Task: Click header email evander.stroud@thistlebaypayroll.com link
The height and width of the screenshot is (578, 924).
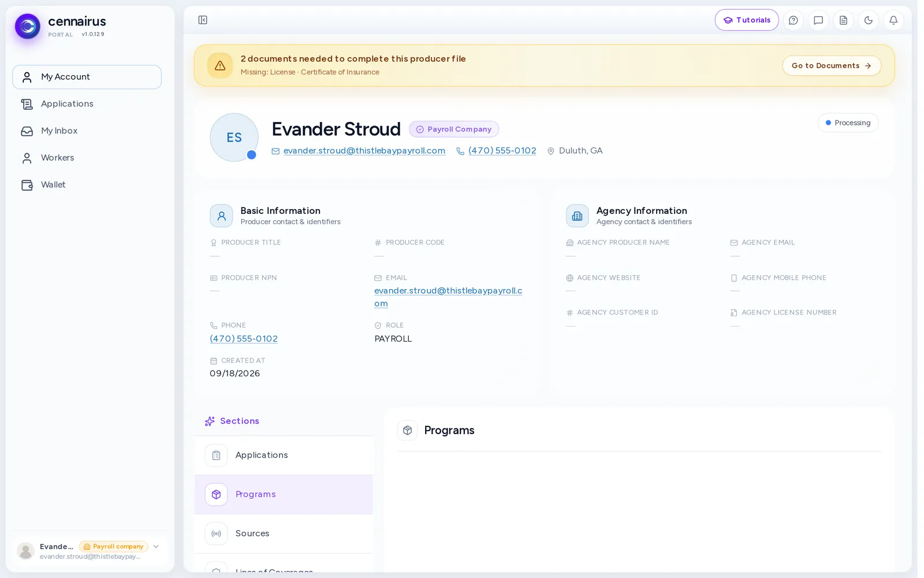Action: [x=364, y=151]
